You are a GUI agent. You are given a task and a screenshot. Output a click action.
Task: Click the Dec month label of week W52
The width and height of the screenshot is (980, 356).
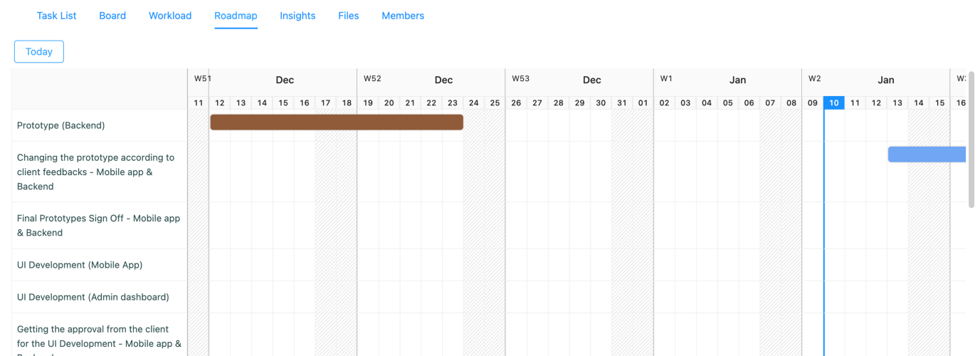tap(443, 80)
